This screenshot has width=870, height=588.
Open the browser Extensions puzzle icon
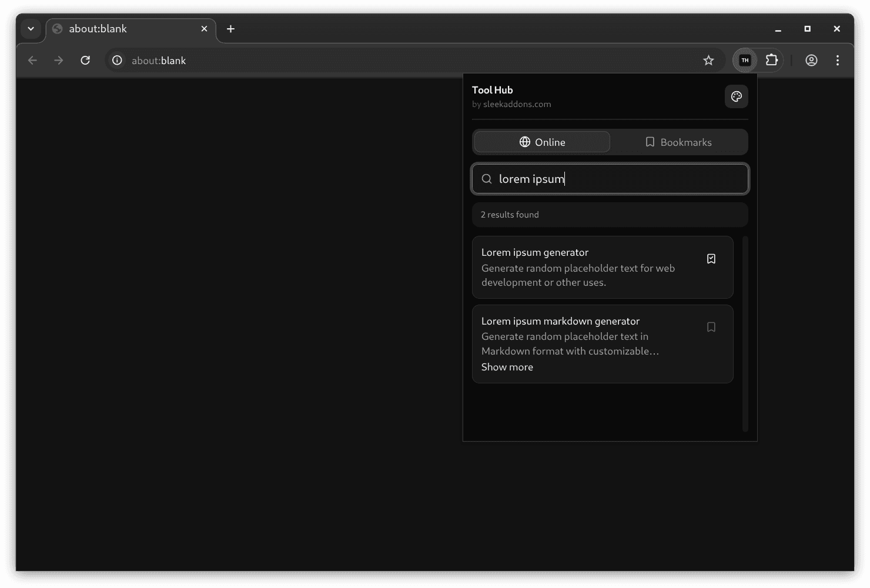click(772, 60)
